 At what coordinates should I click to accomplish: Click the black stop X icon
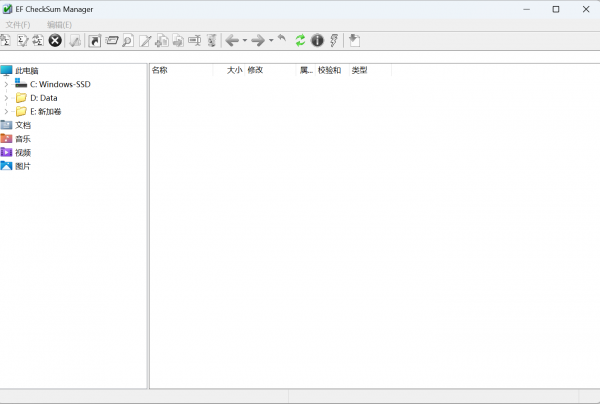point(55,41)
